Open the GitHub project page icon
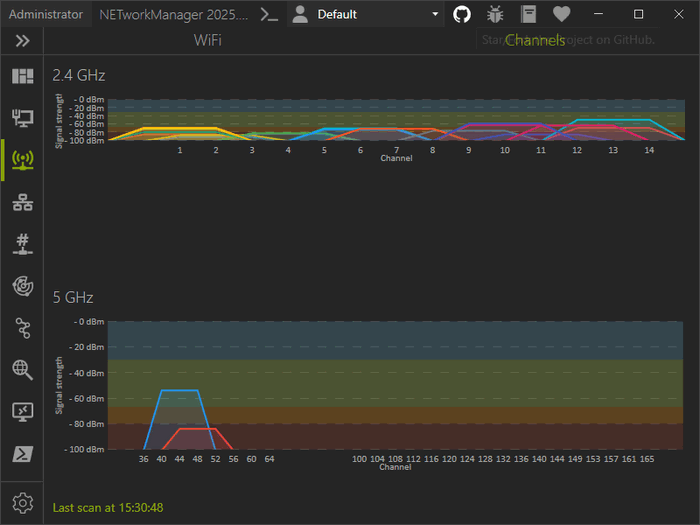 click(461, 14)
